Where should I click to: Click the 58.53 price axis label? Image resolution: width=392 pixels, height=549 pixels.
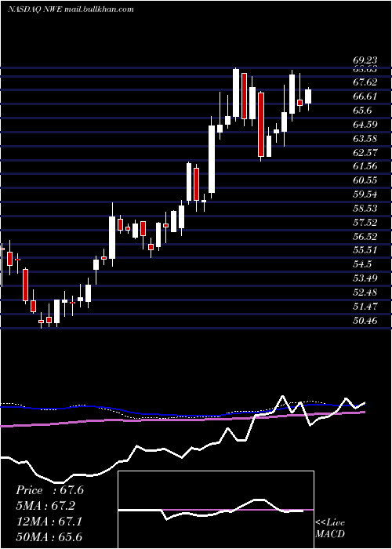pyautogui.click(x=365, y=209)
